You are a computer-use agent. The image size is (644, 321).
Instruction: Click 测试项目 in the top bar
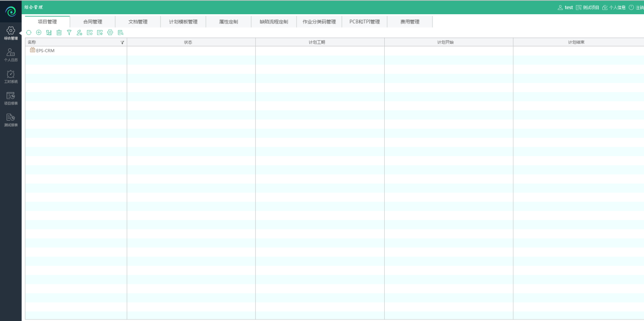pyautogui.click(x=588, y=8)
